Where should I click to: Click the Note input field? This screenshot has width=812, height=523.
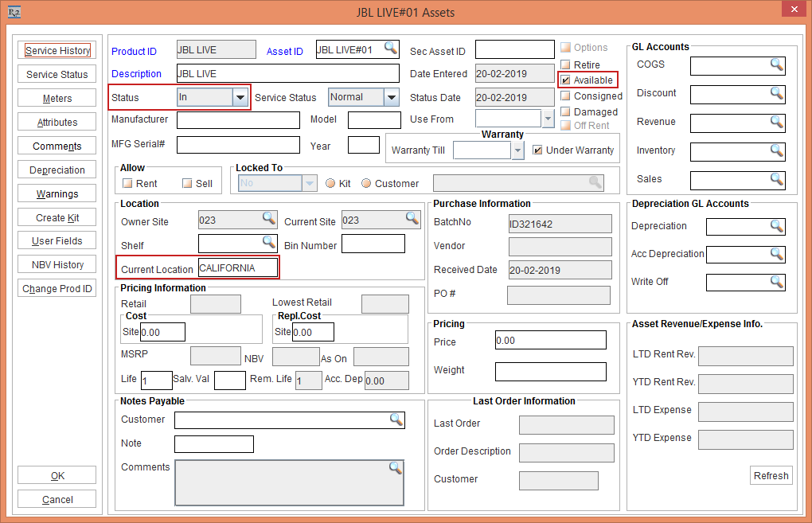point(214,444)
